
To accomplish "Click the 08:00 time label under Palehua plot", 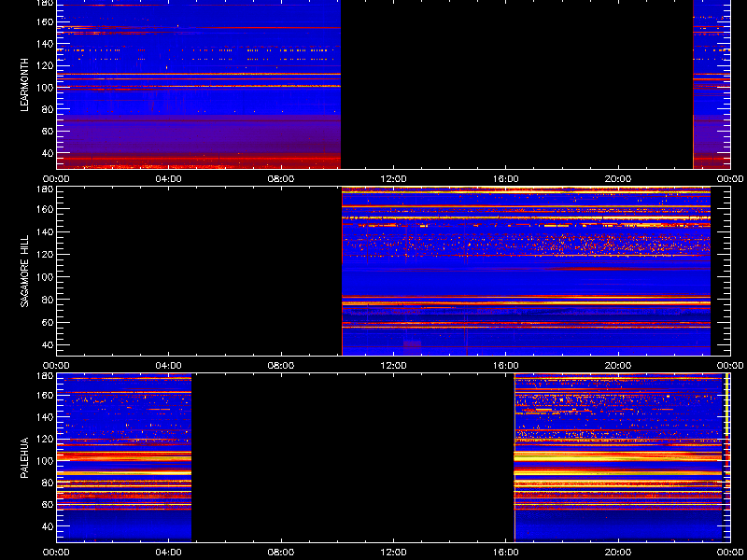I will pos(281,553).
